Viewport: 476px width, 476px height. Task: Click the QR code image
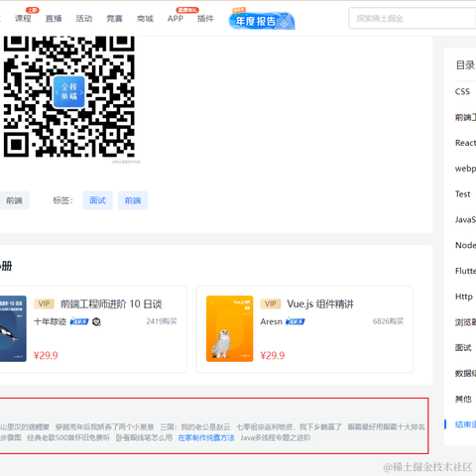[x=69, y=96]
